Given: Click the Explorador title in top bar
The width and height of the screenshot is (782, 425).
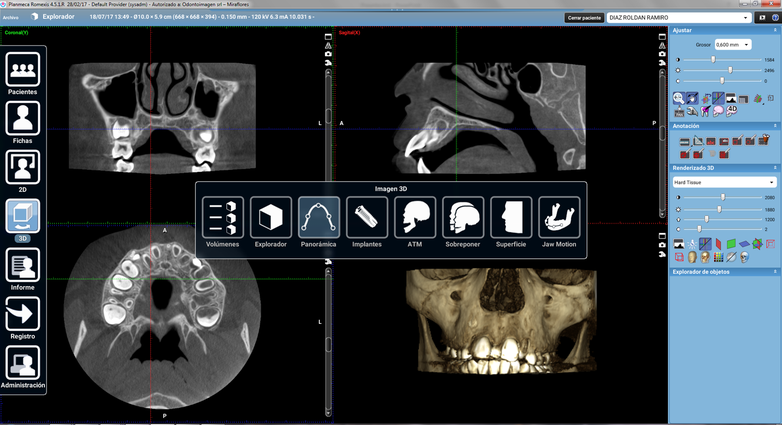Looking at the screenshot, I should [x=58, y=16].
